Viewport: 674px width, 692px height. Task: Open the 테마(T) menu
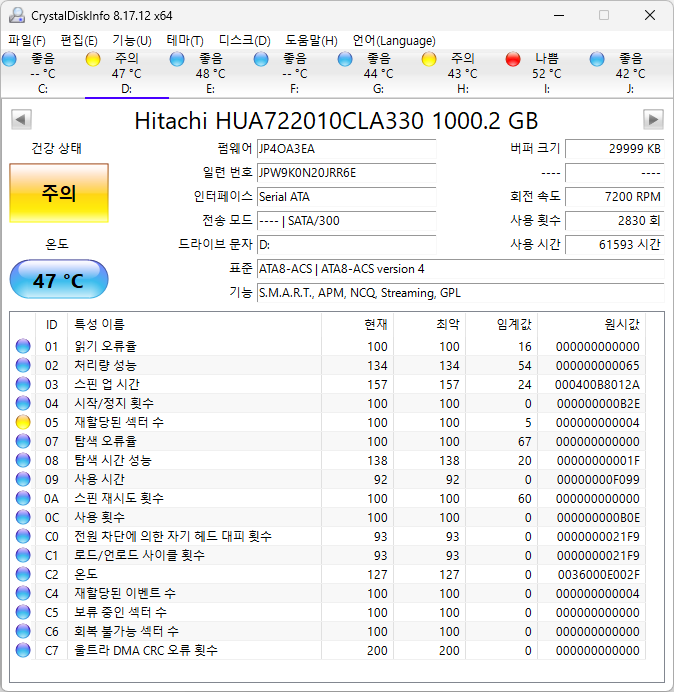tap(185, 41)
